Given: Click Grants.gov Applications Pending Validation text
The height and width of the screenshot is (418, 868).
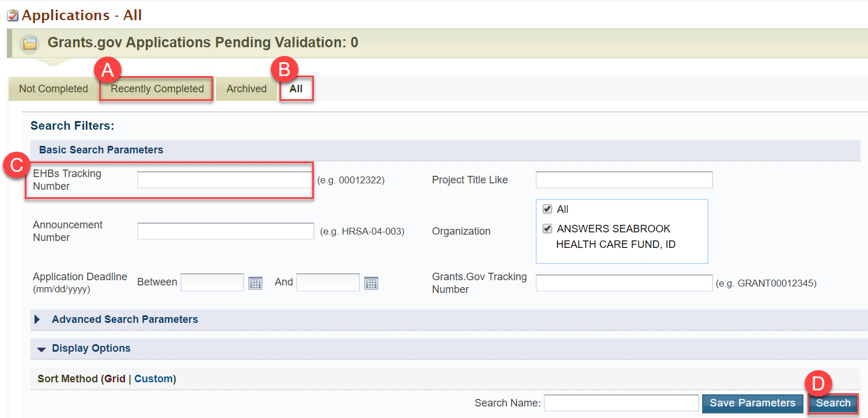Looking at the screenshot, I should [x=203, y=43].
